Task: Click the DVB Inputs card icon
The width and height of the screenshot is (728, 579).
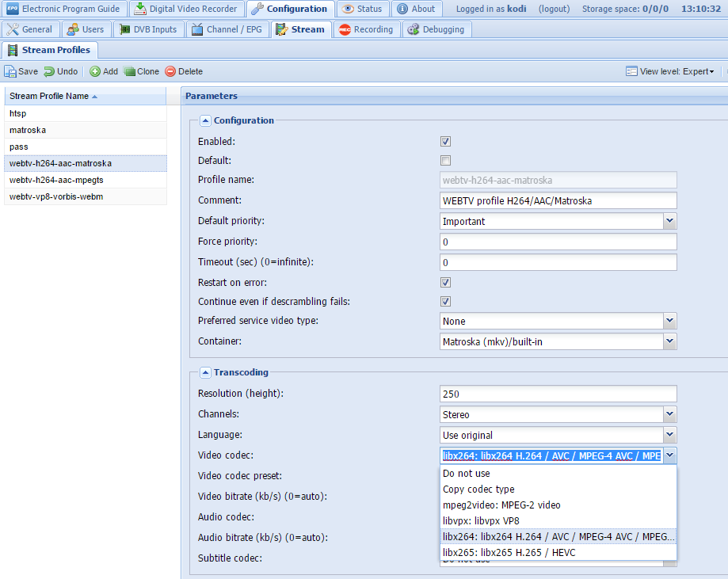Action: [x=124, y=29]
